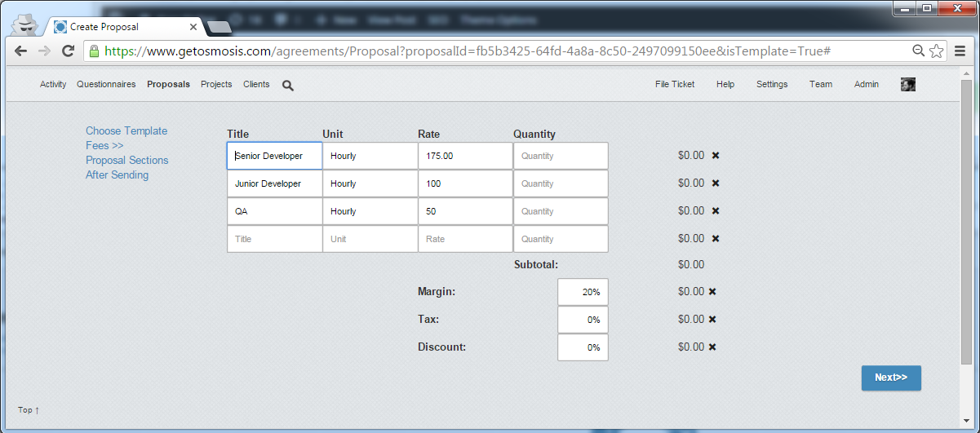Focus Quantity field in empty row

point(561,239)
